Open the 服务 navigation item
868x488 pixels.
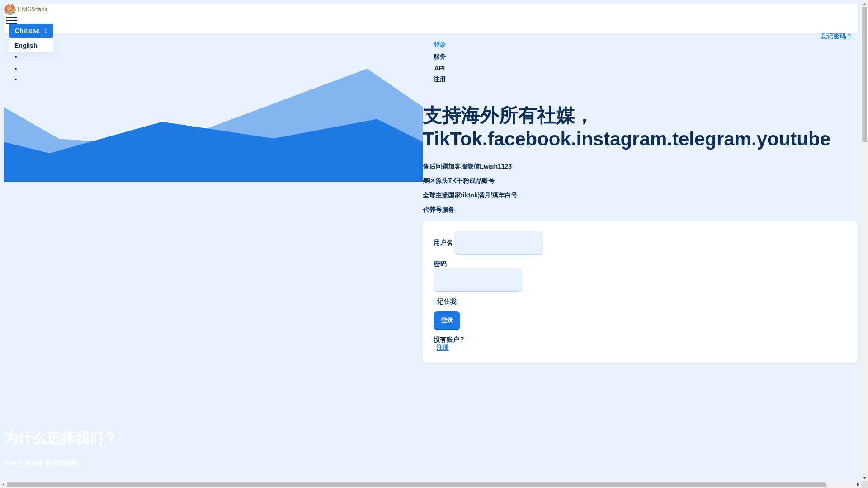439,56
